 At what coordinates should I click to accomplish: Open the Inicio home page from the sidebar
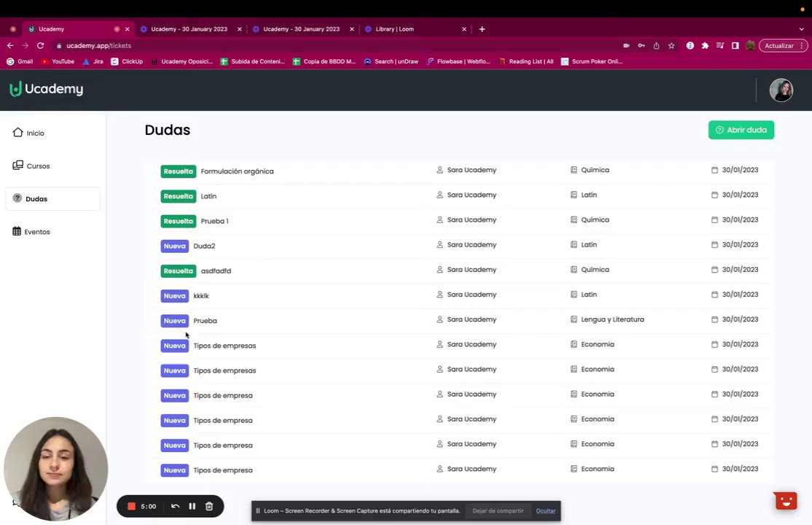28,133
